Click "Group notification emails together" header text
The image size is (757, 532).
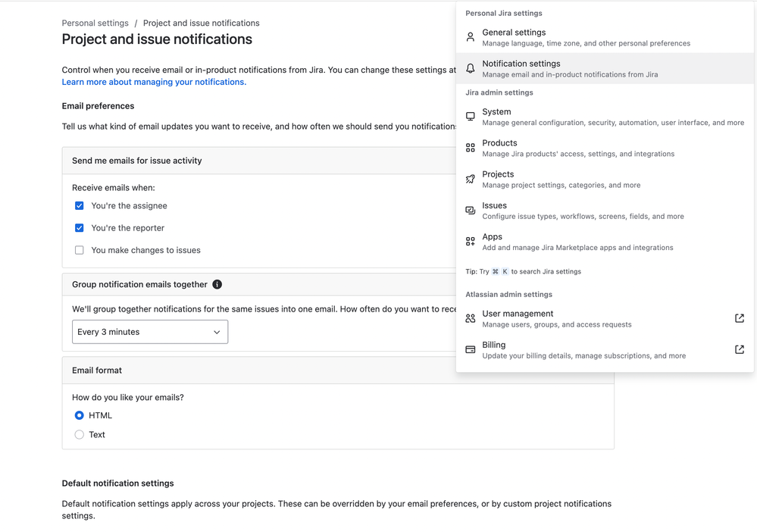[x=139, y=284]
